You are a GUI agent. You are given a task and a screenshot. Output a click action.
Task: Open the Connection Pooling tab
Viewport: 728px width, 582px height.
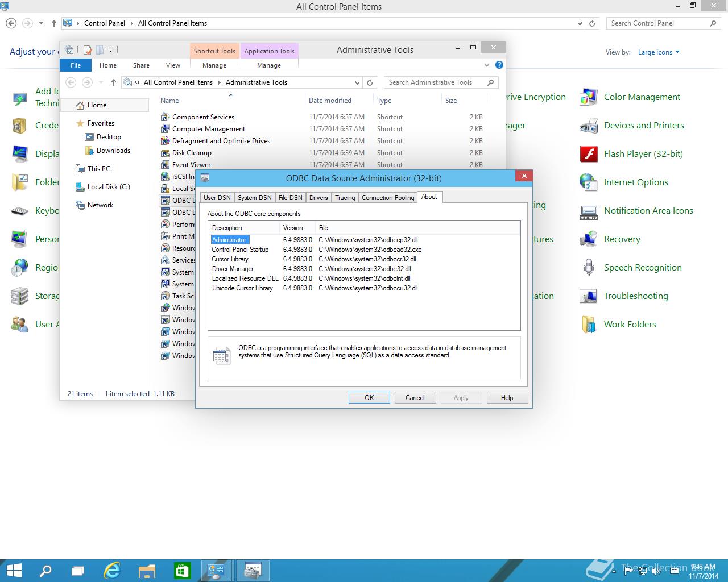388,198
